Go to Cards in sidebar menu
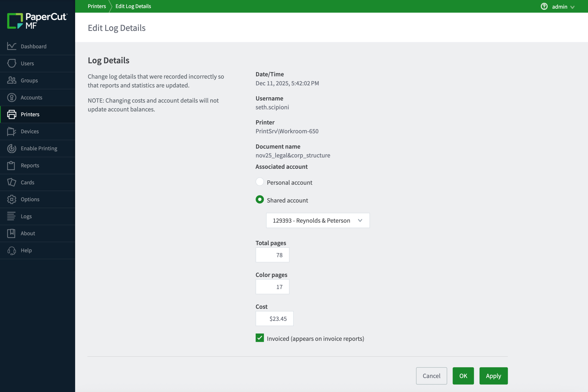Screen dimensions: 588x392 click(x=27, y=182)
